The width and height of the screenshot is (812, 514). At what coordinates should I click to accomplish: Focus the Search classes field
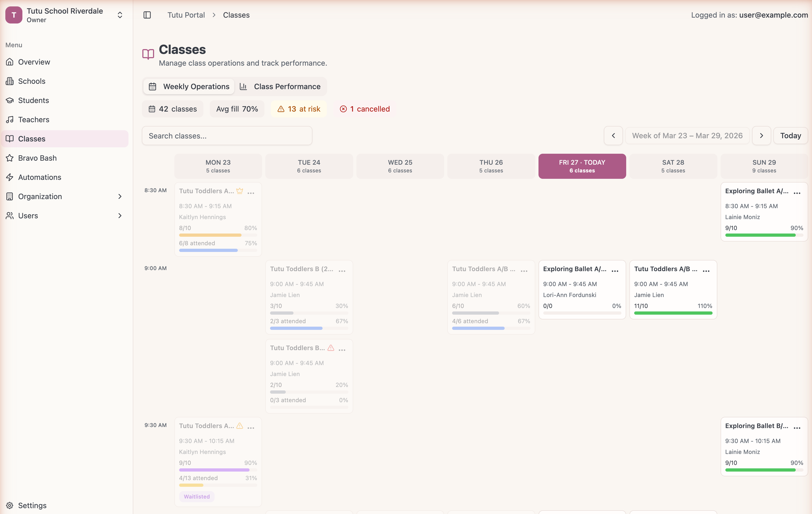227,136
